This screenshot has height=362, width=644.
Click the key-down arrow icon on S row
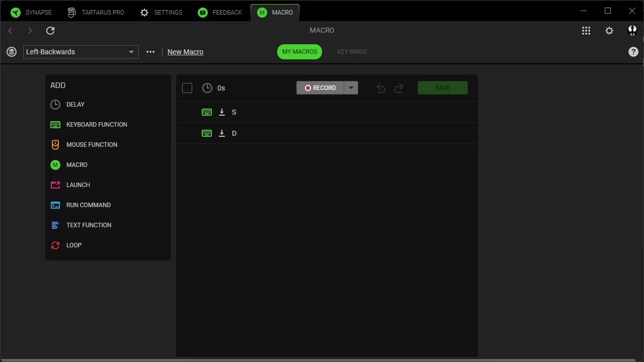pos(222,112)
